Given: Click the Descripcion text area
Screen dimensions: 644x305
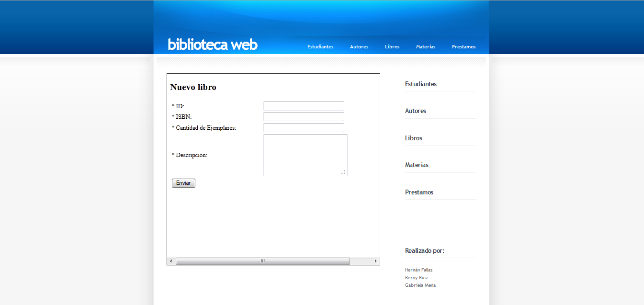Looking at the screenshot, I should (x=305, y=154).
